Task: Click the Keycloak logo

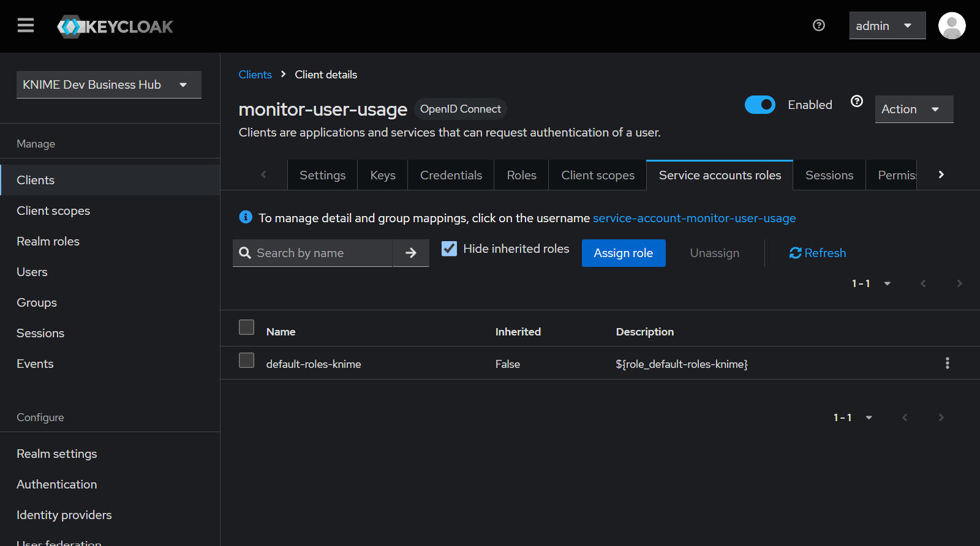Action: tap(115, 26)
